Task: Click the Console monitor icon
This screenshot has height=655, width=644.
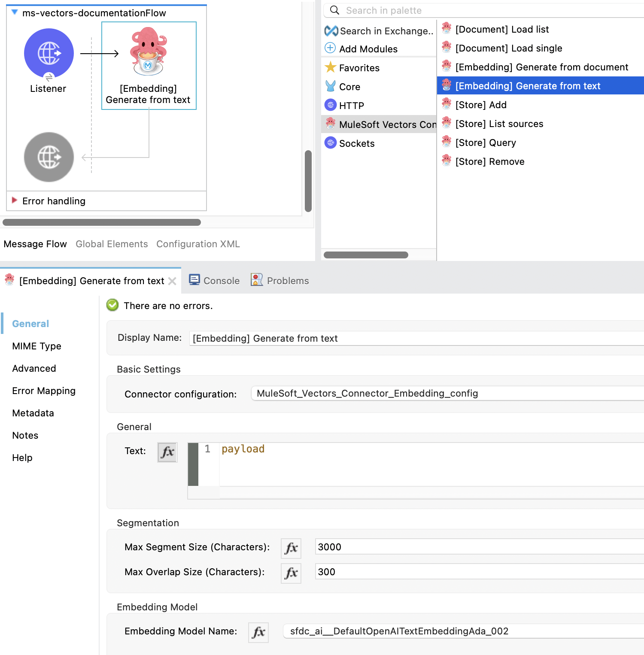Action: [x=194, y=280]
